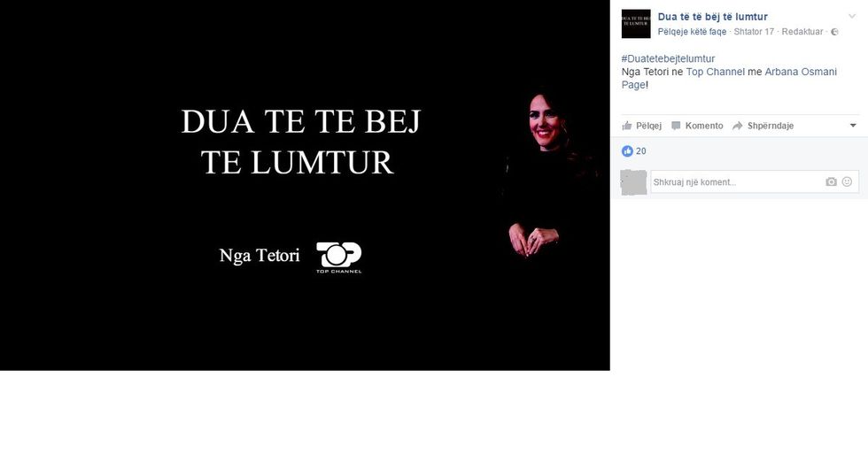View the 20 likes count
Image resolution: width=868 pixels, height=469 pixels.
tap(641, 151)
